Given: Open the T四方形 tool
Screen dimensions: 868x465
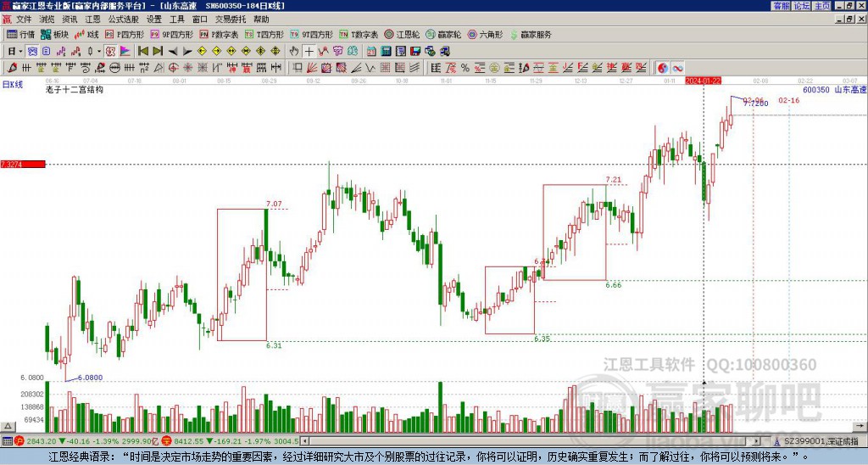Looking at the screenshot, I should point(264,34).
